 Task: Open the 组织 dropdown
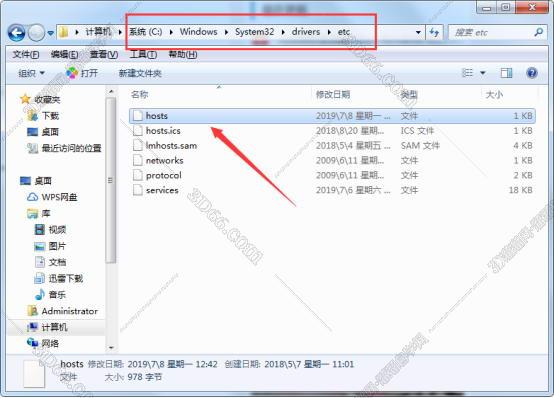point(31,73)
